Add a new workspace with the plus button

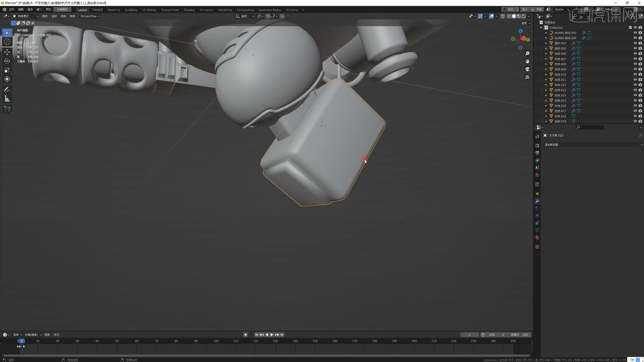tap(303, 10)
